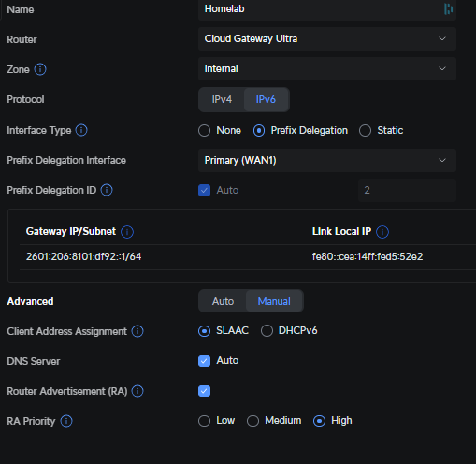Show Router Advertisement (RA) info icon
Viewport: 476px width, 464px height.
(137, 391)
